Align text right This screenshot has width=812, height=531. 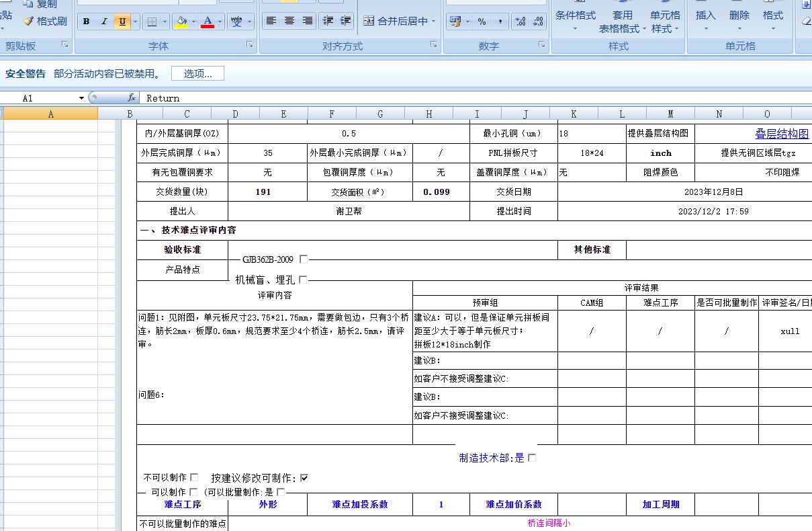(308, 21)
